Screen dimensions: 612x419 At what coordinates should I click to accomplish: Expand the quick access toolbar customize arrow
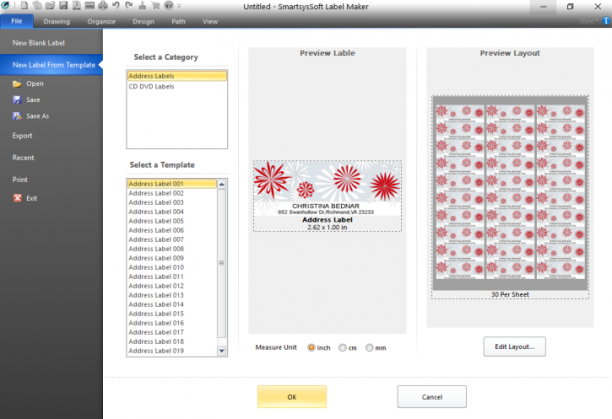179,6
